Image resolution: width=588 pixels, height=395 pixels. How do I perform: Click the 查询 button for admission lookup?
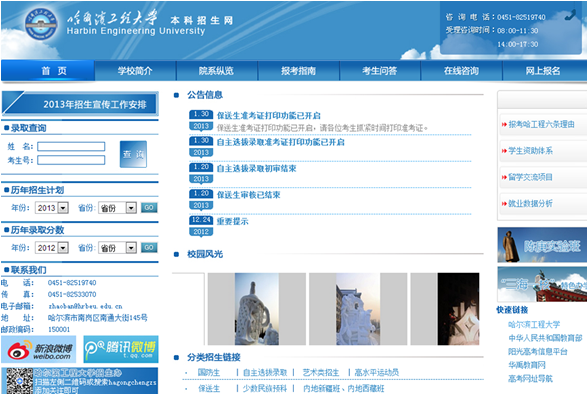[x=133, y=154]
